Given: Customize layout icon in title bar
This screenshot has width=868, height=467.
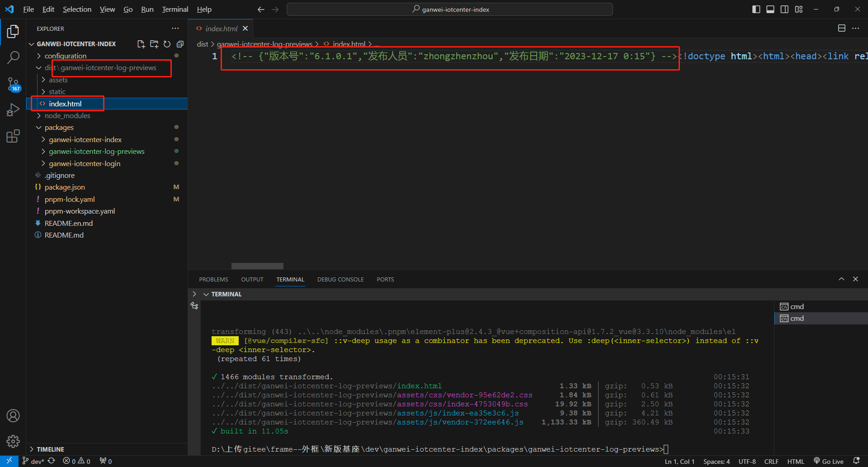Looking at the screenshot, I should 799,10.
